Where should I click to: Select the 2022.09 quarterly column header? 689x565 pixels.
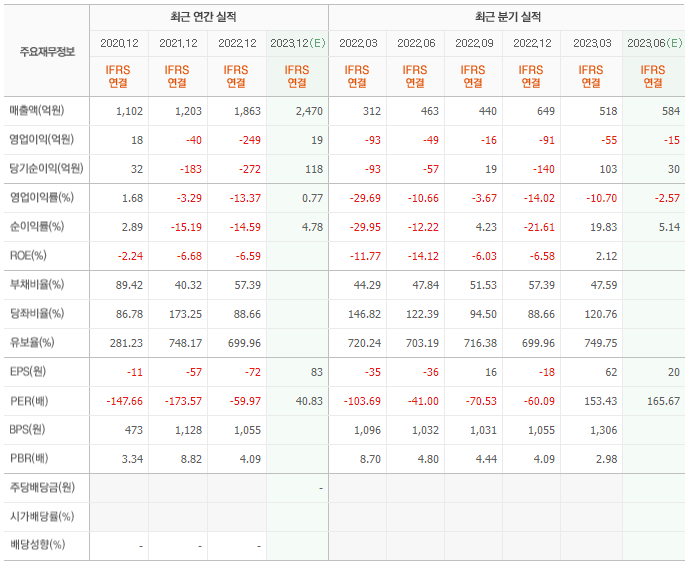click(474, 43)
